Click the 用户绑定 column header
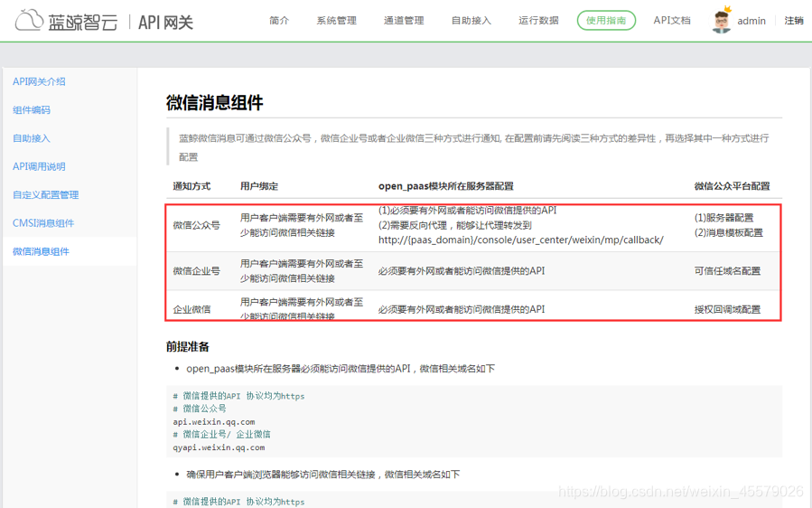Image resolution: width=812 pixels, height=508 pixels. coord(259,186)
